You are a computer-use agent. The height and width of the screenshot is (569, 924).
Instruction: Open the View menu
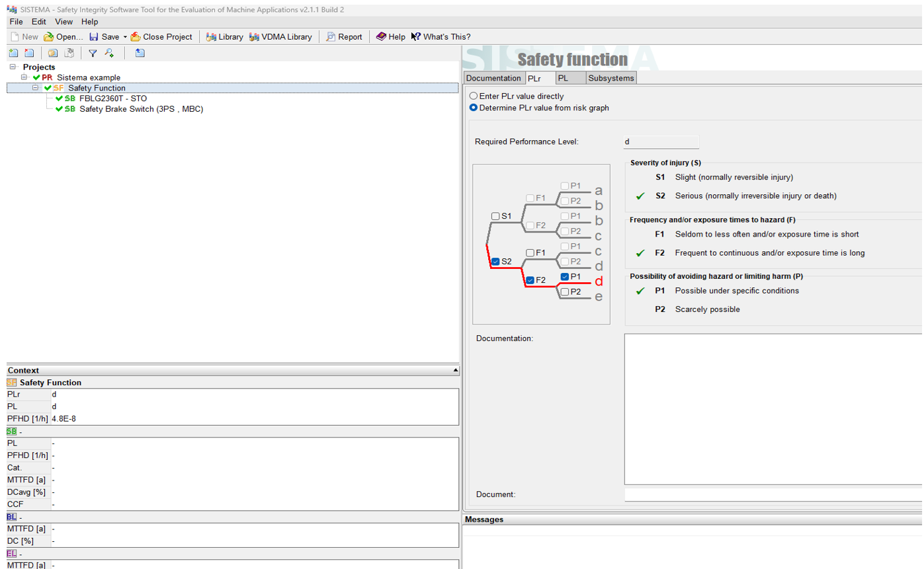(x=63, y=22)
